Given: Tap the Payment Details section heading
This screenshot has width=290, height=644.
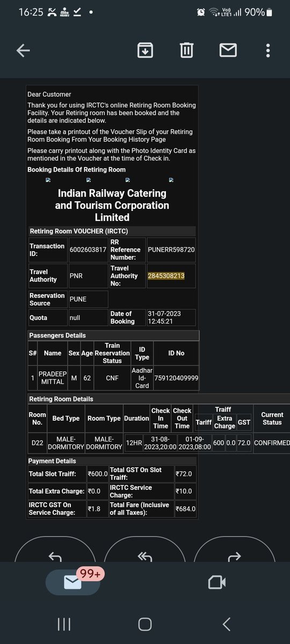Looking at the screenshot, I should (52, 461).
